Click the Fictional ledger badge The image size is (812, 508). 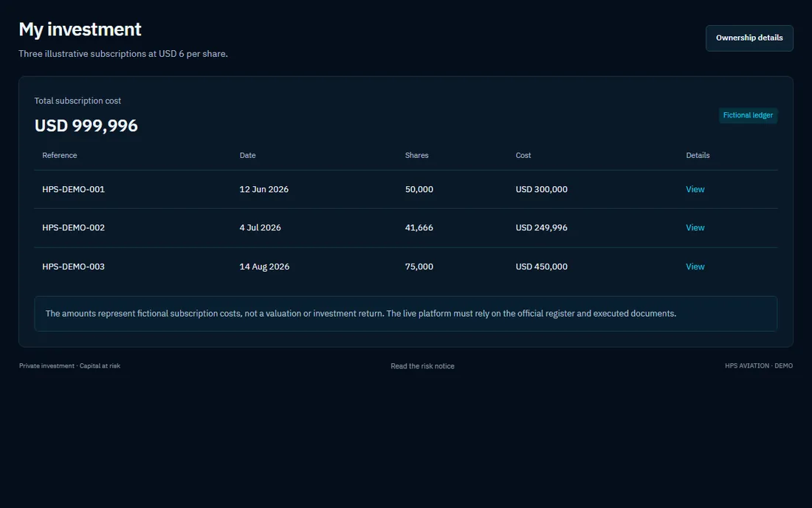748,115
